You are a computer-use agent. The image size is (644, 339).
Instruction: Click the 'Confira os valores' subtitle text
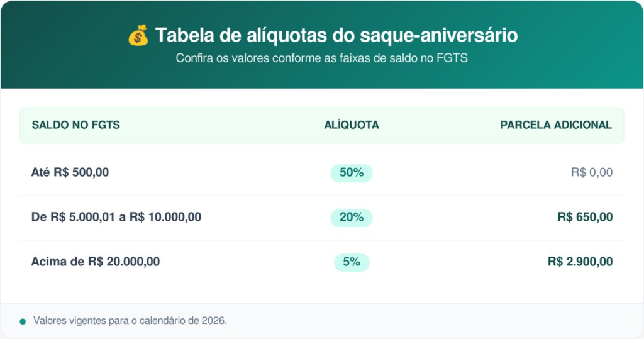pos(321,58)
